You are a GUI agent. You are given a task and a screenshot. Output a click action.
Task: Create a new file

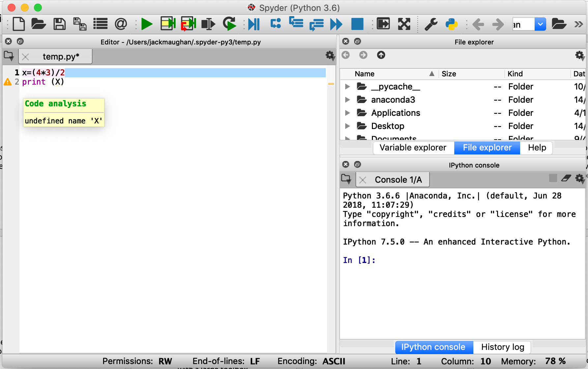(x=19, y=24)
